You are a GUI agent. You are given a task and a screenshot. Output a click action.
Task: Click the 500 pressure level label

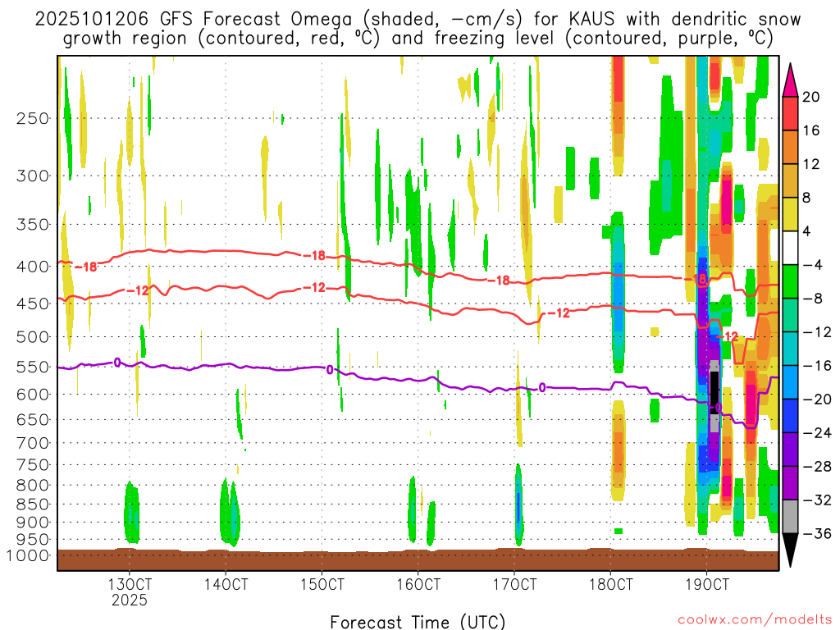34,337
